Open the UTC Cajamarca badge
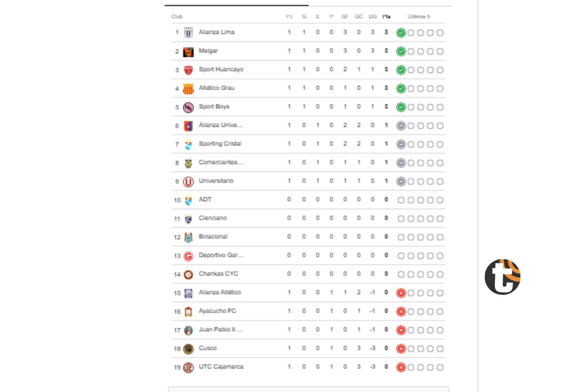Image resolution: width=588 pixels, height=392 pixels. coord(189,367)
